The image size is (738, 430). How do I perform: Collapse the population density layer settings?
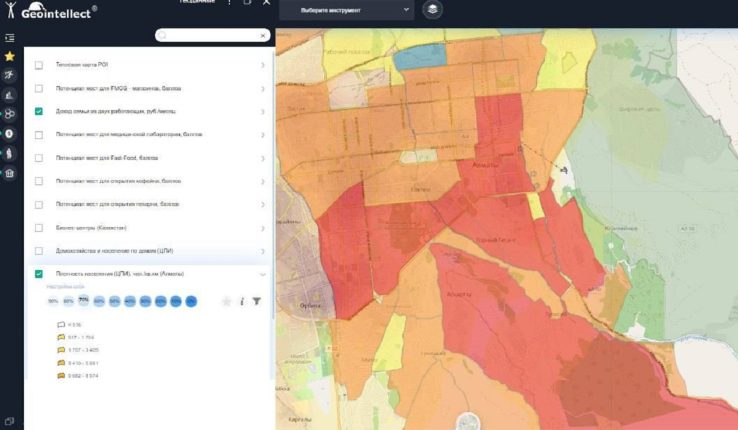tap(263, 274)
